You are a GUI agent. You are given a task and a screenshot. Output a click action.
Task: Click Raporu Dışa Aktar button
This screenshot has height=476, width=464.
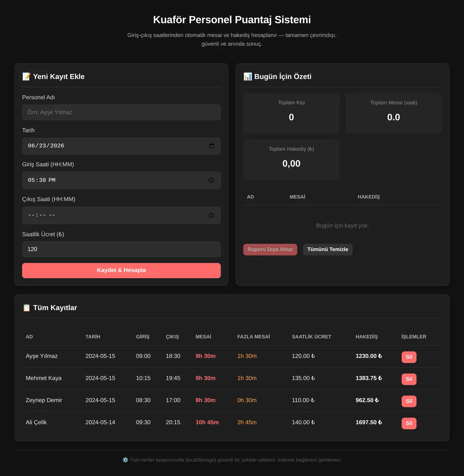click(x=270, y=250)
